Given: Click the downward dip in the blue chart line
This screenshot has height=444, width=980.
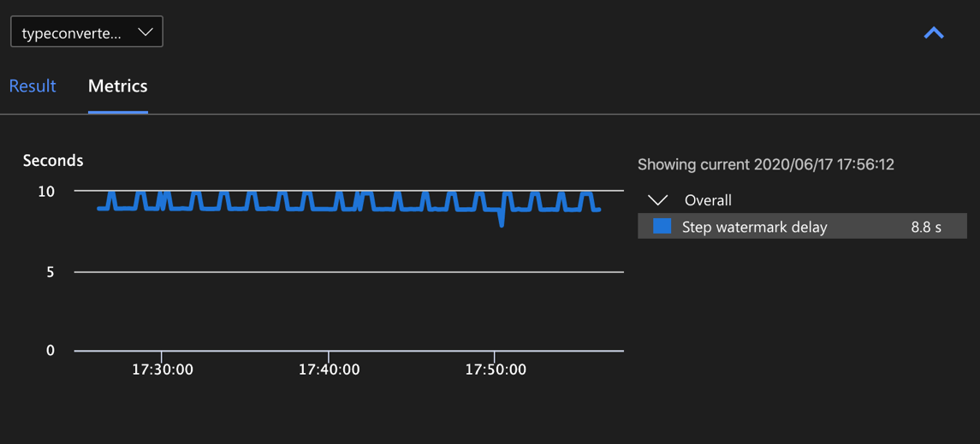Looking at the screenshot, I should [502, 221].
